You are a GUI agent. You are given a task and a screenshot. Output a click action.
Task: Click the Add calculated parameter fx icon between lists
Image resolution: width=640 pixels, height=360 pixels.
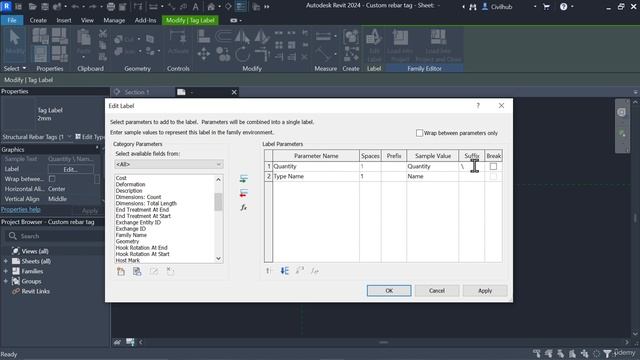pyautogui.click(x=244, y=208)
